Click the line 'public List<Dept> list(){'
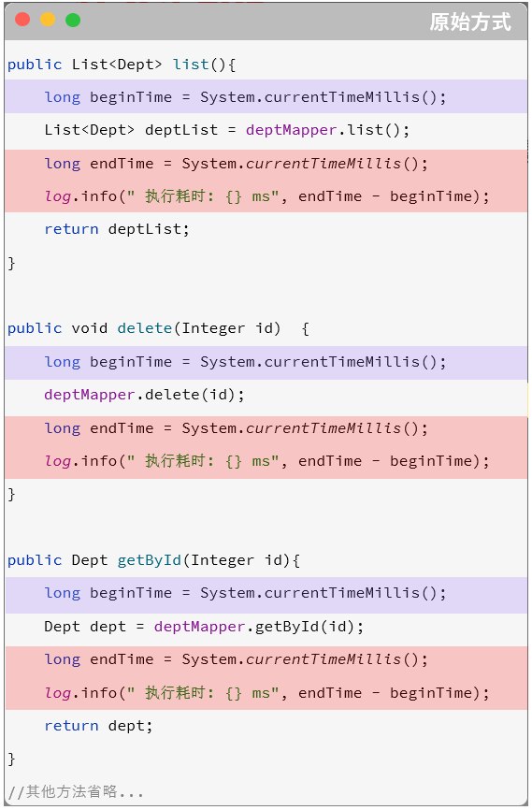 pyautogui.click(x=122, y=65)
